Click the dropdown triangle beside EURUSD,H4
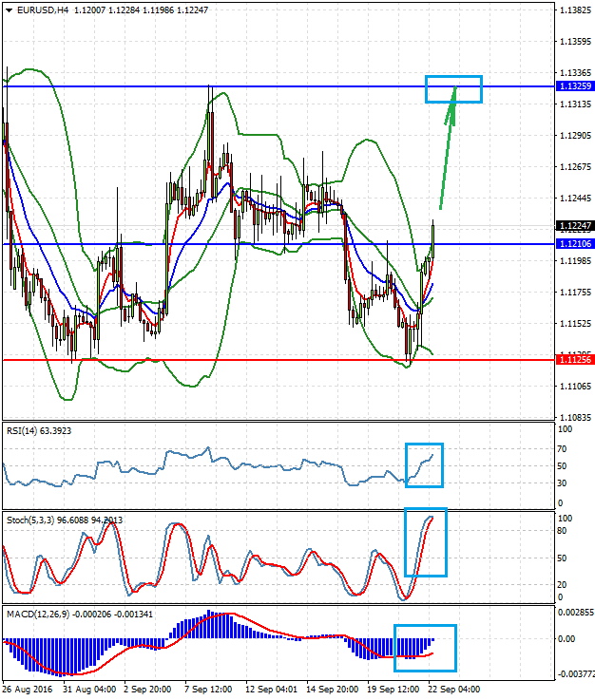The width and height of the screenshot is (595, 700). 9,9
